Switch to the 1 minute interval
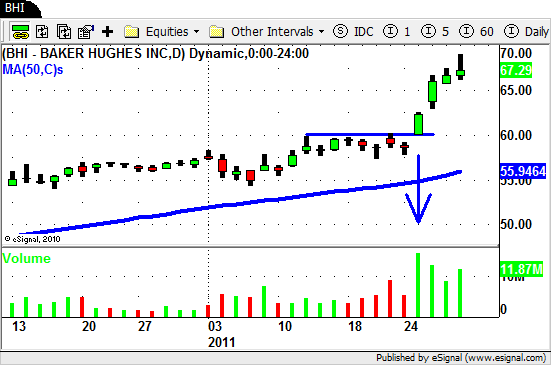551x365 pixels. [x=397, y=31]
